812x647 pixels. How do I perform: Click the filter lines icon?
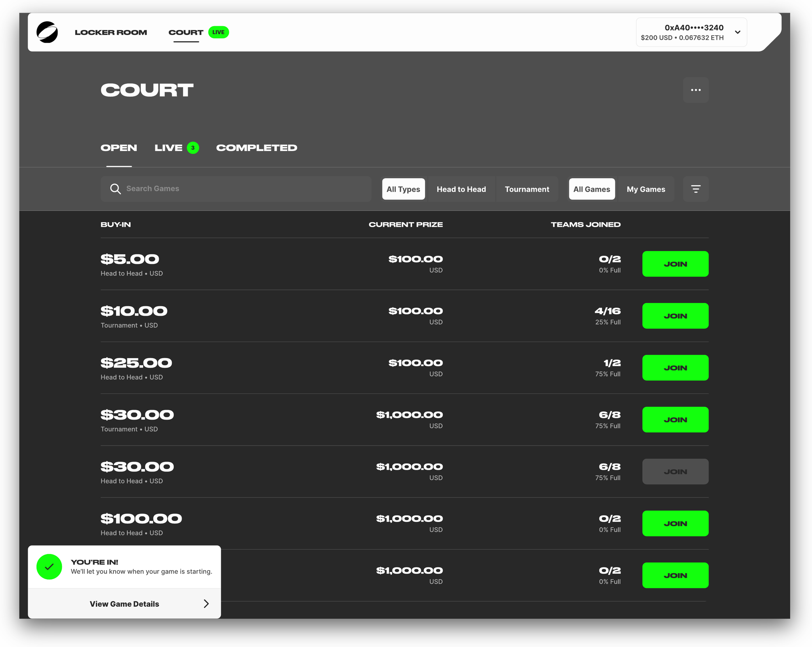pos(695,189)
